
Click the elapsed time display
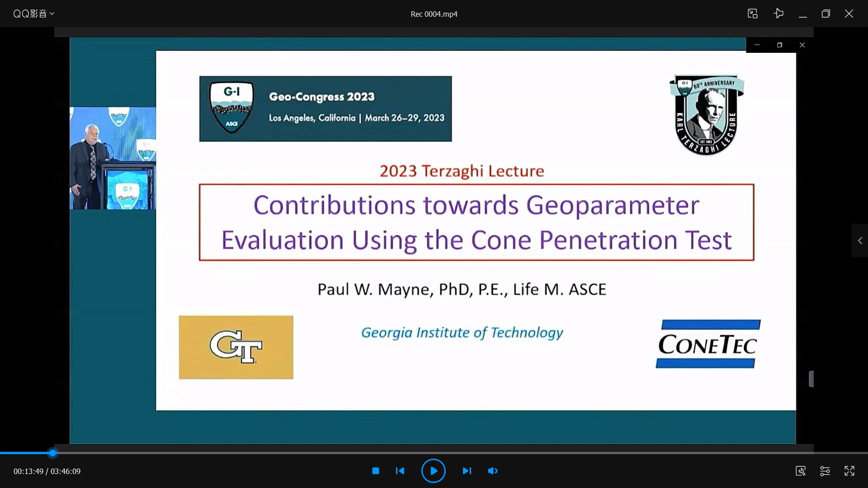(28, 471)
